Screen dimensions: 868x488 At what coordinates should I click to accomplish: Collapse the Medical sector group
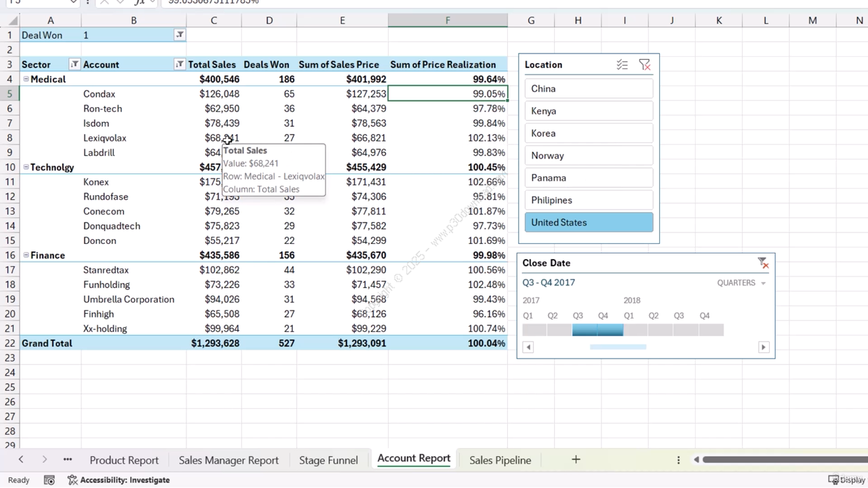[x=26, y=79]
